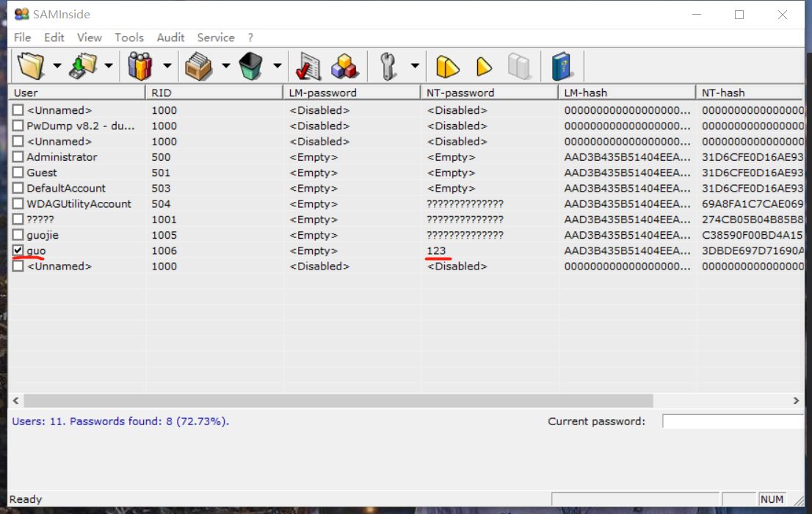Click the NUM indicator in status bar
The image size is (812, 514).
pos(772,499)
